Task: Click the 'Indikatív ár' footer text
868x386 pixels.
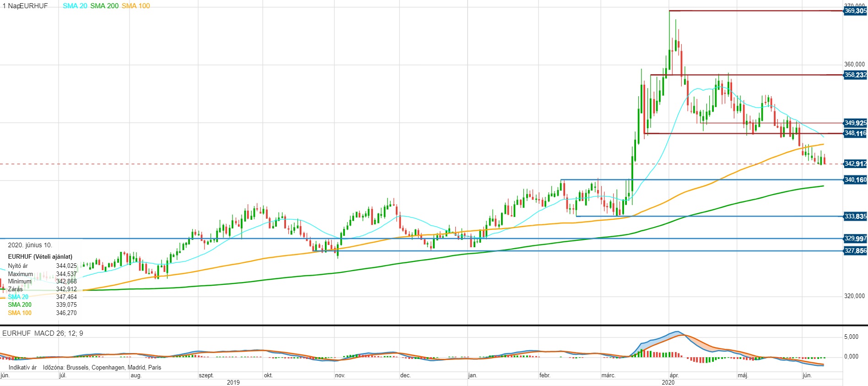Action: [x=22, y=367]
